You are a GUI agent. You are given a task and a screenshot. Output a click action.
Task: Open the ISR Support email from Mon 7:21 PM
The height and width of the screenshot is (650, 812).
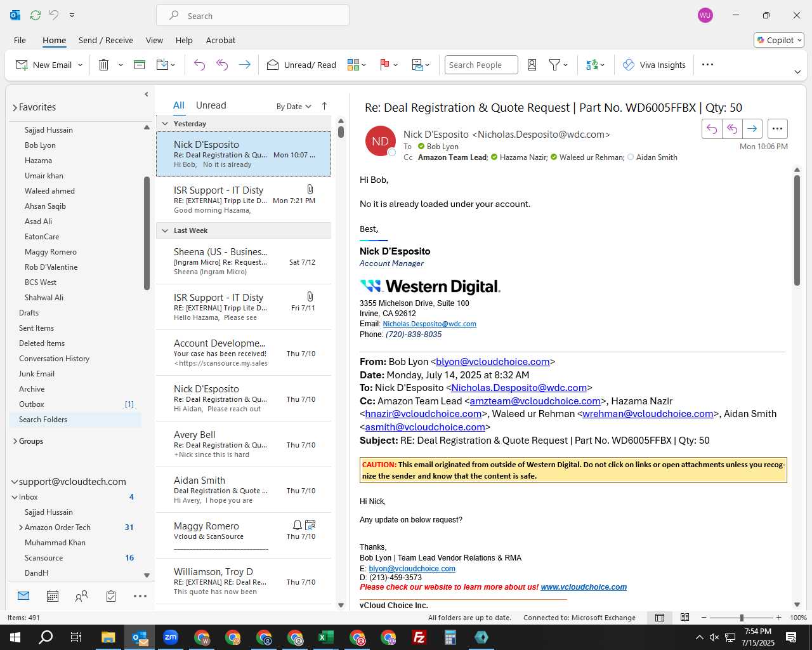pyautogui.click(x=244, y=199)
